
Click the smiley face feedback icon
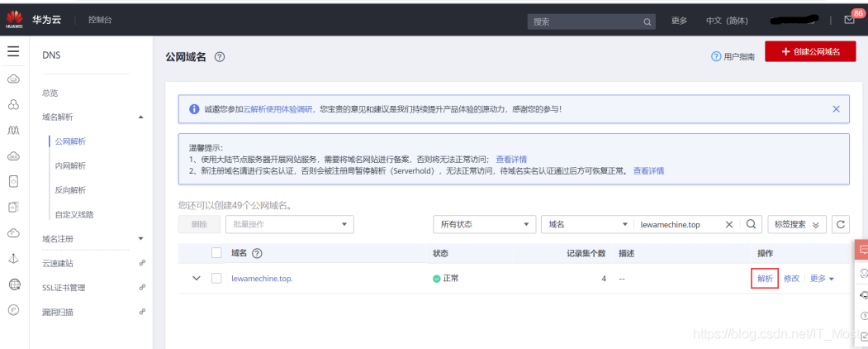coord(864,273)
